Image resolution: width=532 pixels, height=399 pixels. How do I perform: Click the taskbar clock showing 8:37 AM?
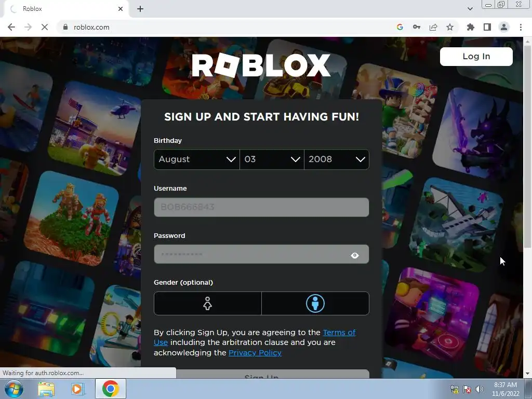coord(506,389)
